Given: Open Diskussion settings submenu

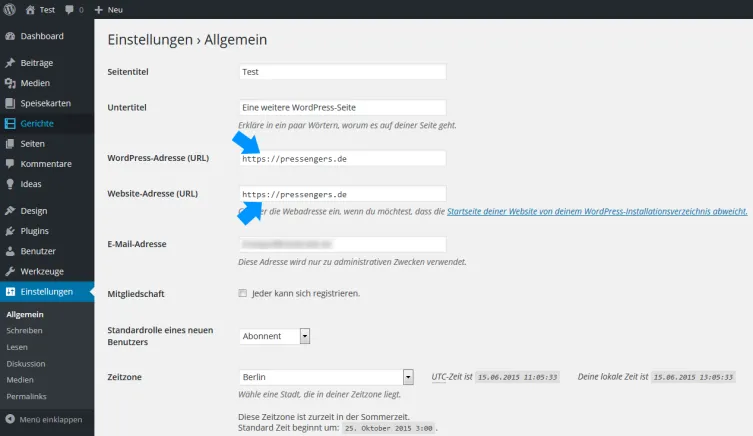Looking at the screenshot, I should coord(26,363).
